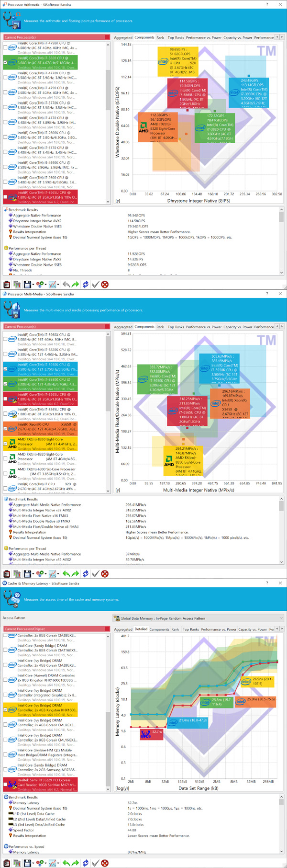
Task: Open options dropdown arrow in Processor Multi-Media toolbar
Action: (45, 574)
